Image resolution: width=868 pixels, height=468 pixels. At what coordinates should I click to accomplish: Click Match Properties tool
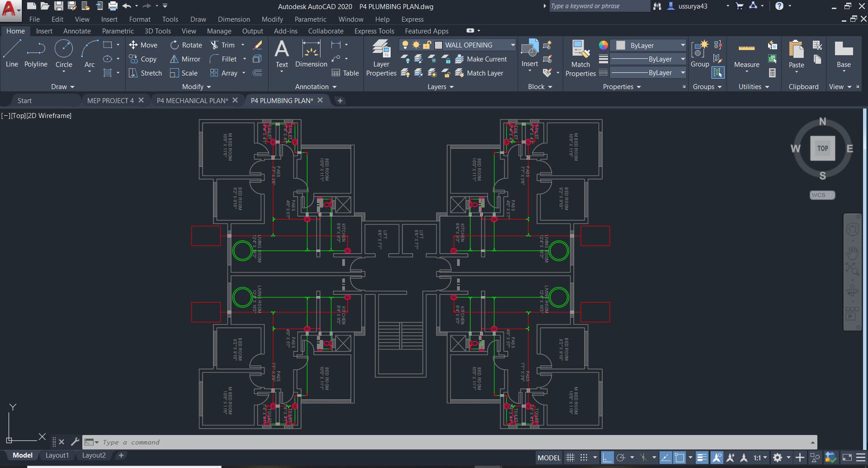point(580,58)
